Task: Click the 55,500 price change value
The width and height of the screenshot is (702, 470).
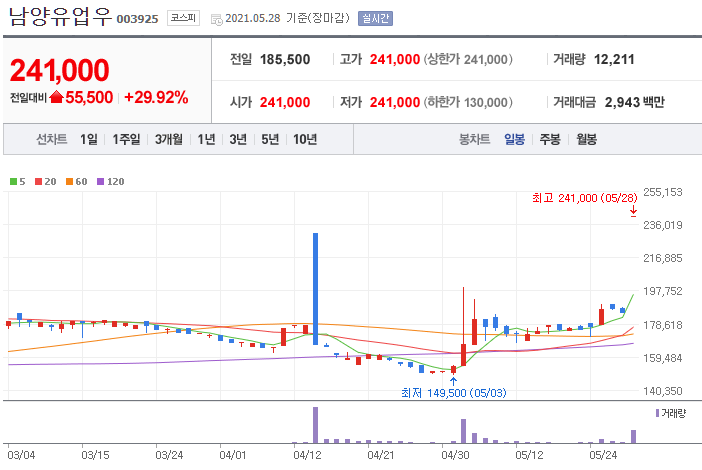Action: (89, 97)
